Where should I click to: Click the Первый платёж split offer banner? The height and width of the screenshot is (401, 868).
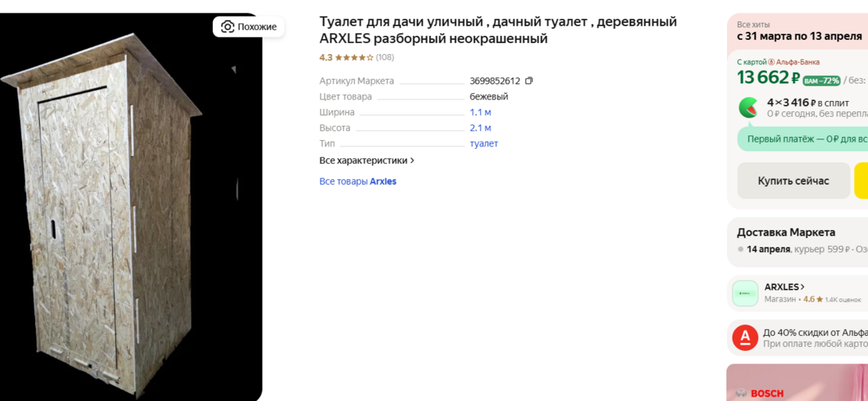(x=804, y=139)
